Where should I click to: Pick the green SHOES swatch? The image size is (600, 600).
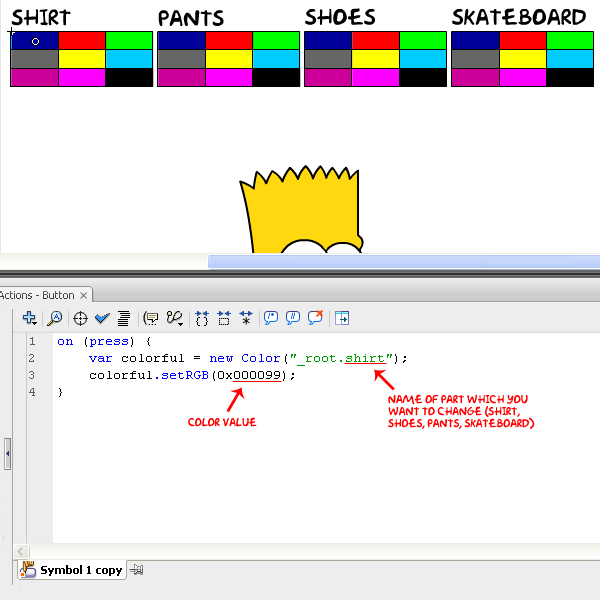coord(423,41)
